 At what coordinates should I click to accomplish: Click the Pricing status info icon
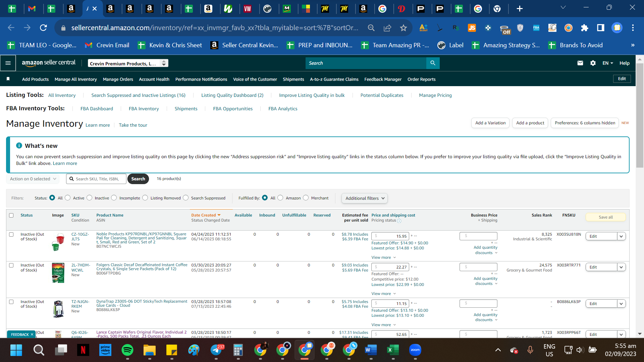pyautogui.click(x=399, y=221)
